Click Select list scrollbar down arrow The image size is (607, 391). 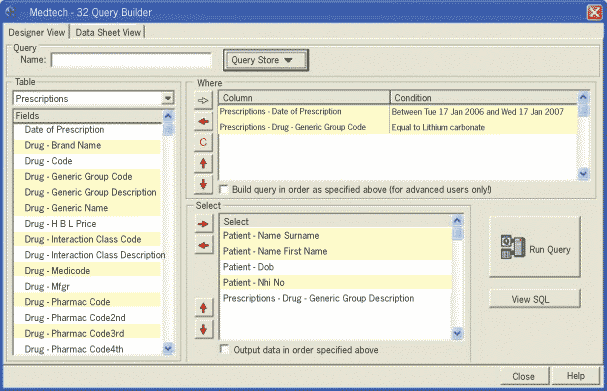tap(457, 333)
